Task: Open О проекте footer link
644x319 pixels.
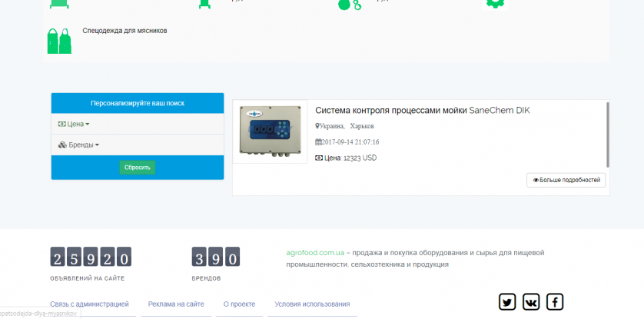Action: tap(240, 304)
